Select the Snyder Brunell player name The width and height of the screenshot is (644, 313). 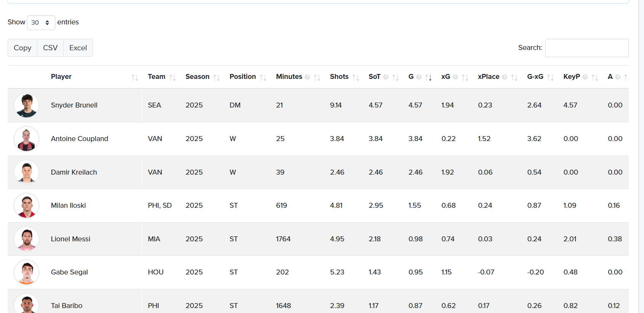[74, 105]
